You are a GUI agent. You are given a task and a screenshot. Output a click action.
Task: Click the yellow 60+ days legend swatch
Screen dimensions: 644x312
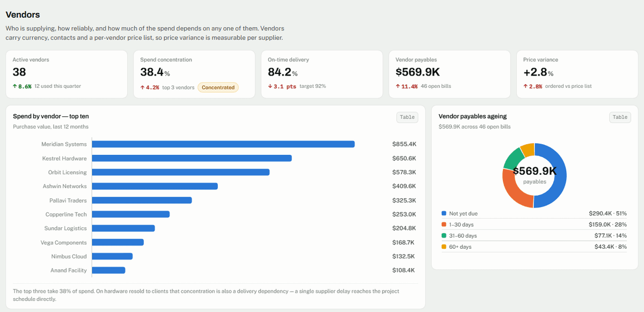[x=444, y=247]
